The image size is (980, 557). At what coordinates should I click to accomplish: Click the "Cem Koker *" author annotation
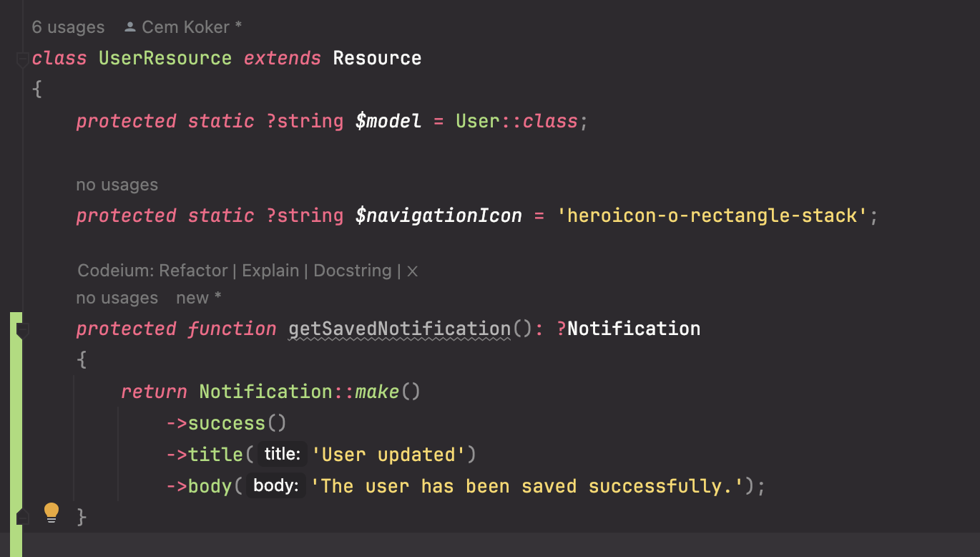pos(190,26)
